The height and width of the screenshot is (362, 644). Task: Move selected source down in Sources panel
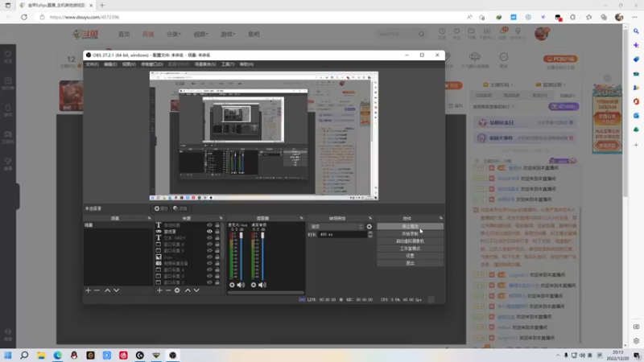click(196, 290)
